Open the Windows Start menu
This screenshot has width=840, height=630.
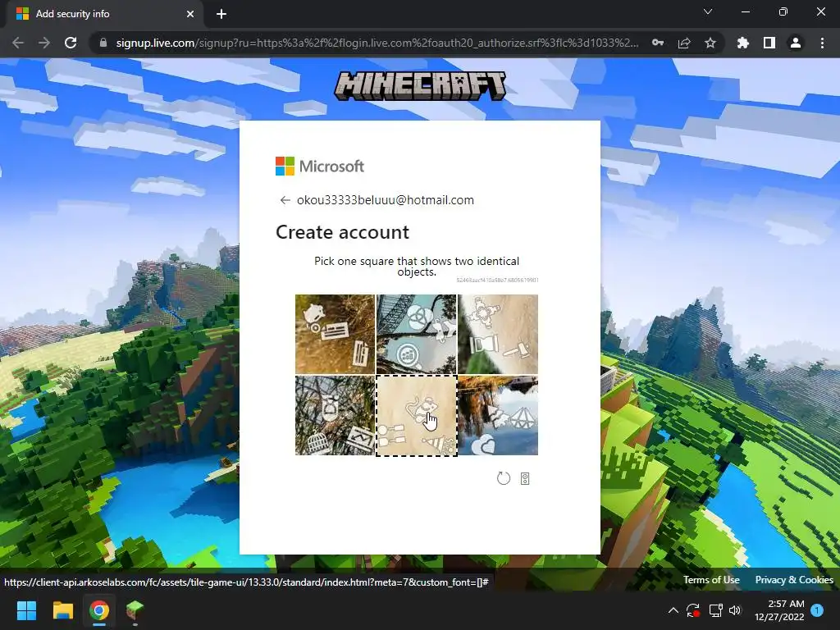pyautogui.click(x=26, y=610)
